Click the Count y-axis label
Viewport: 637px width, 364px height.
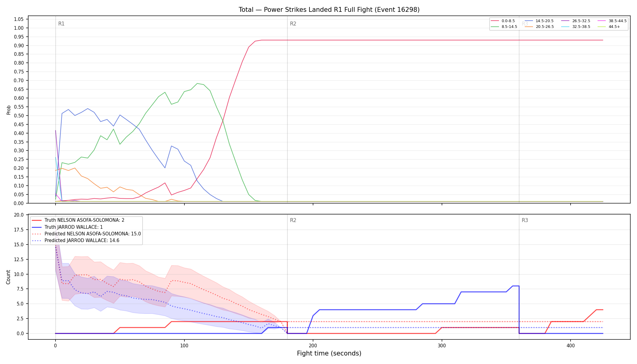click(x=8, y=277)
